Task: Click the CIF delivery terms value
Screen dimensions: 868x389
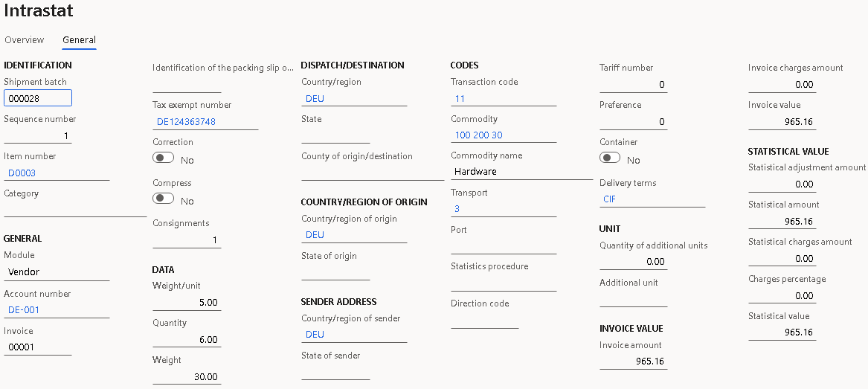Action: click(610, 199)
